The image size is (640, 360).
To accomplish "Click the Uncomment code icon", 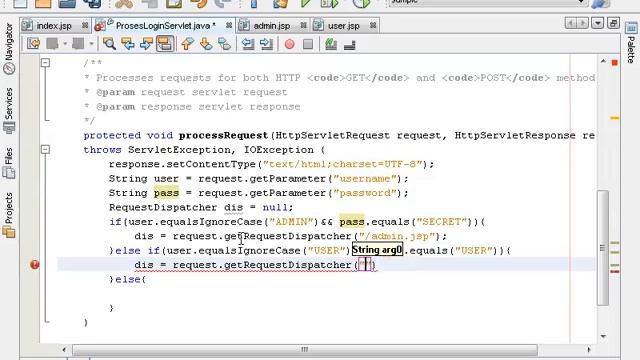I will (349, 45).
